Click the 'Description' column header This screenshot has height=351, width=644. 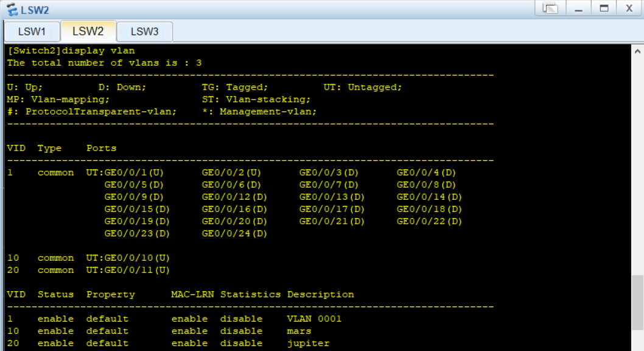pyautogui.click(x=320, y=295)
